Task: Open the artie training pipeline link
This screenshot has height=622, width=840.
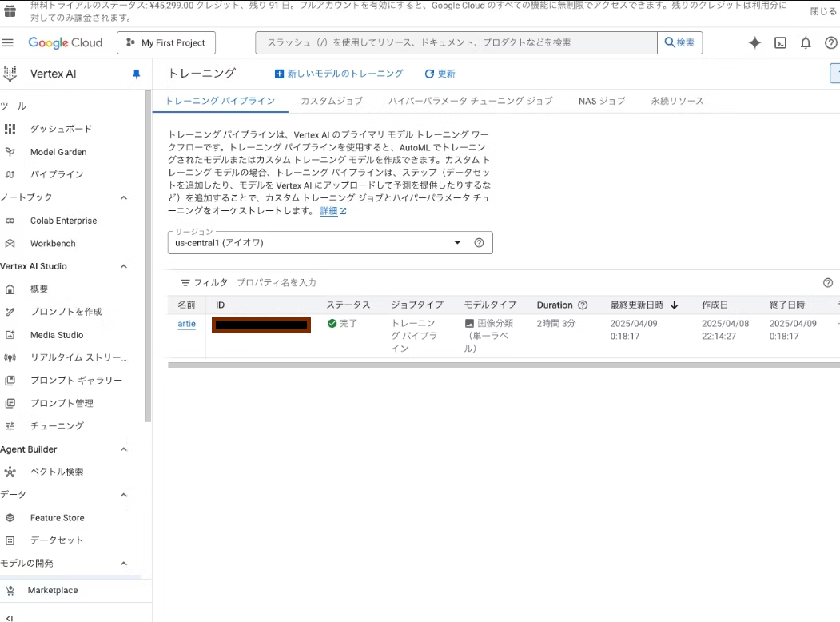Action: point(185,324)
